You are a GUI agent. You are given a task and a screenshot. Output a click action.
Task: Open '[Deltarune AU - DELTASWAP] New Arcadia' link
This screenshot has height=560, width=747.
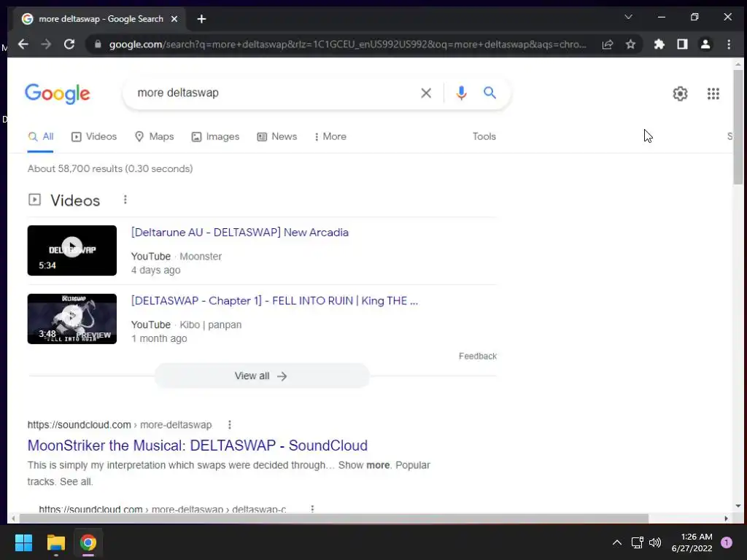click(239, 233)
